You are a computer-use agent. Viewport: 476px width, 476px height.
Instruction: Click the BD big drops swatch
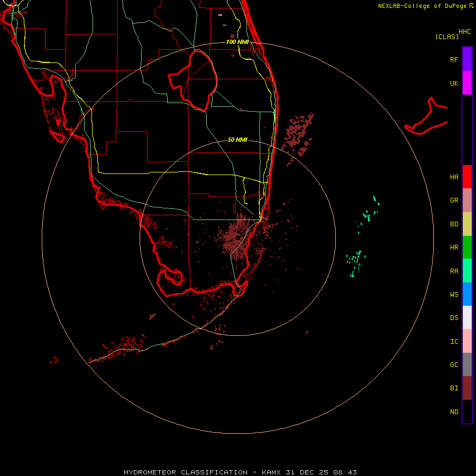point(467,224)
